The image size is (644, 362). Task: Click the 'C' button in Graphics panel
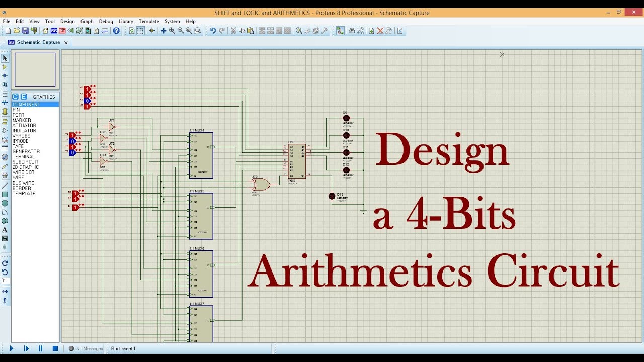coord(15,97)
